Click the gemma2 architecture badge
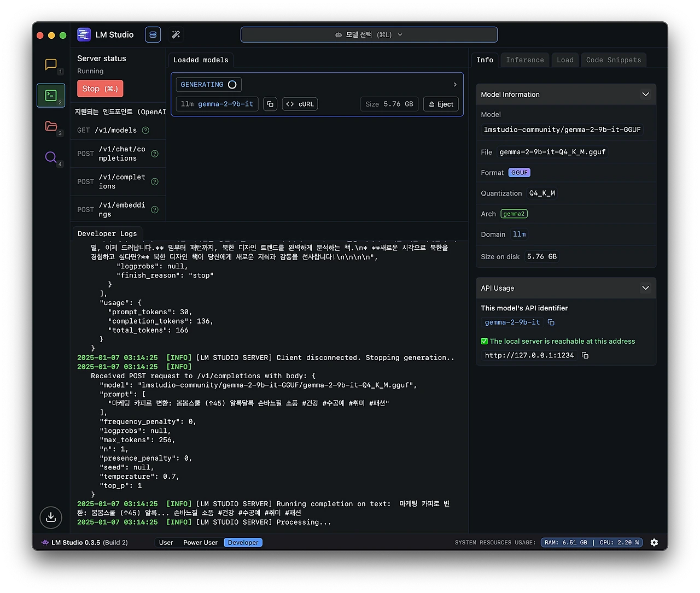Screen dimensions: 700x593 [514, 214]
